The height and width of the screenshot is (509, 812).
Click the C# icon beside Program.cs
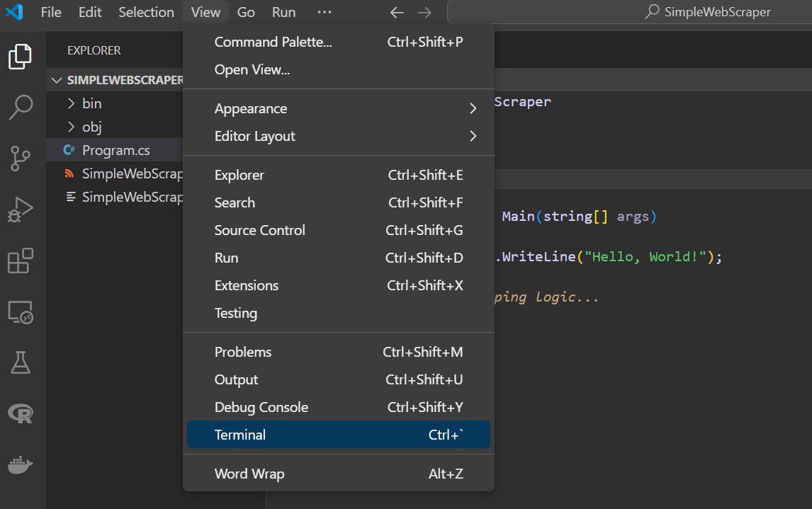click(69, 150)
